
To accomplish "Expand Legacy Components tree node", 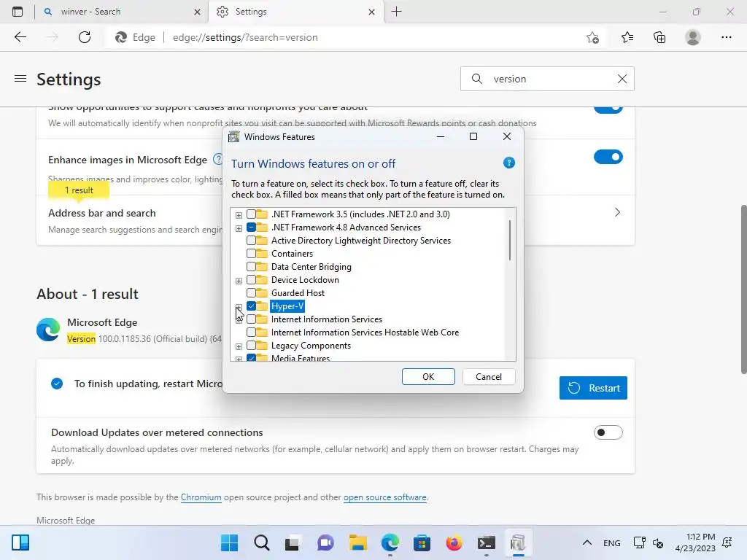I will (x=239, y=346).
